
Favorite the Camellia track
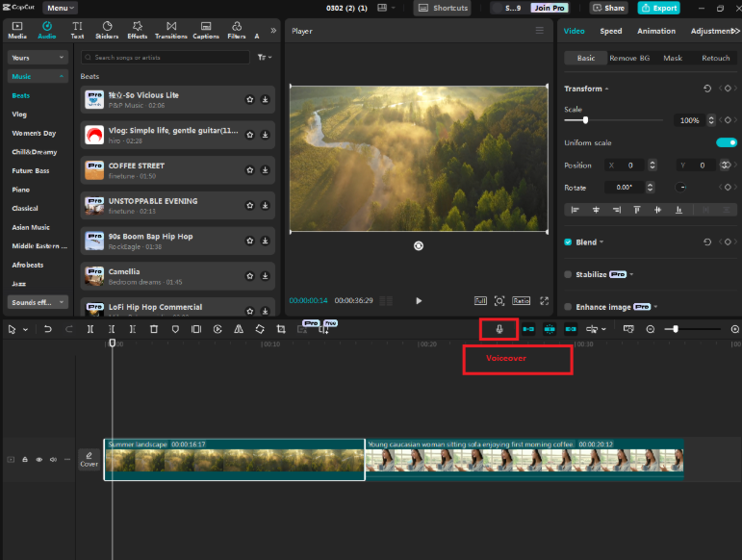click(x=250, y=276)
